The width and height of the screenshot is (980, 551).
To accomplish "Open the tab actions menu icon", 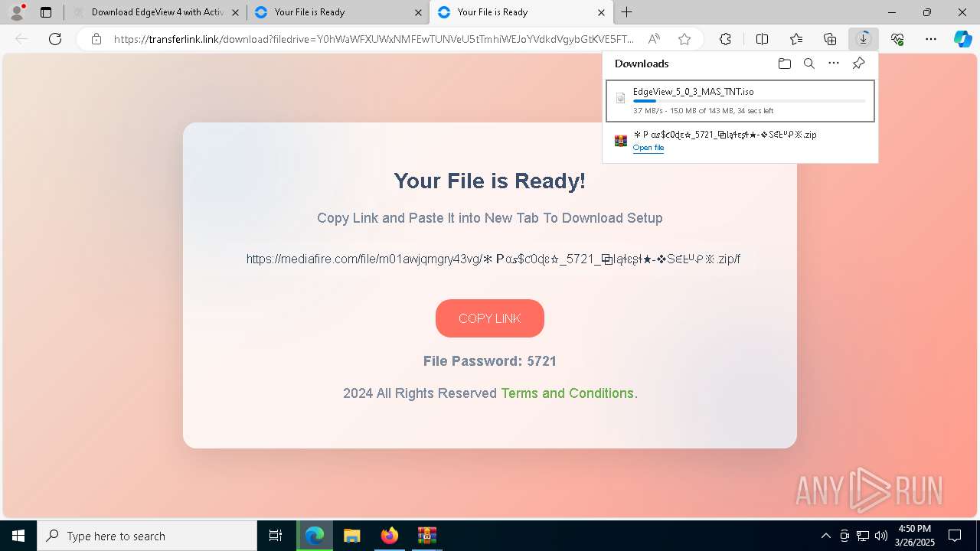I will [46, 12].
